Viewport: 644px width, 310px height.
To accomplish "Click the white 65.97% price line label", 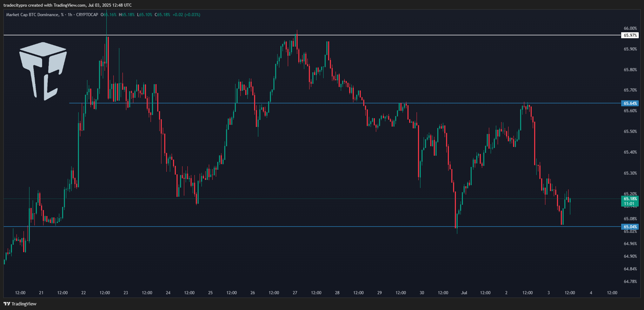I will (x=630, y=35).
